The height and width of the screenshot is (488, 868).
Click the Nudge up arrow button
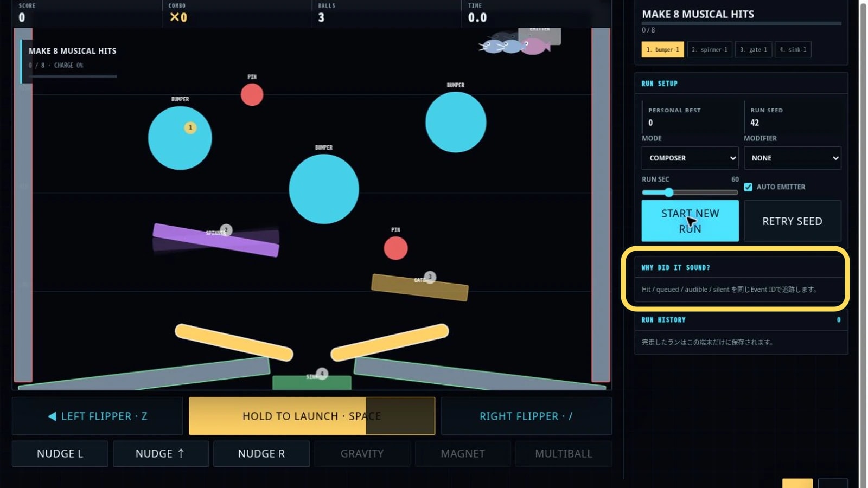161,453
